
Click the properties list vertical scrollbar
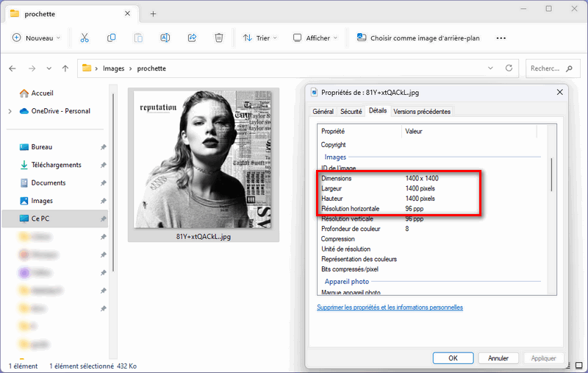pyautogui.click(x=551, y=175)
